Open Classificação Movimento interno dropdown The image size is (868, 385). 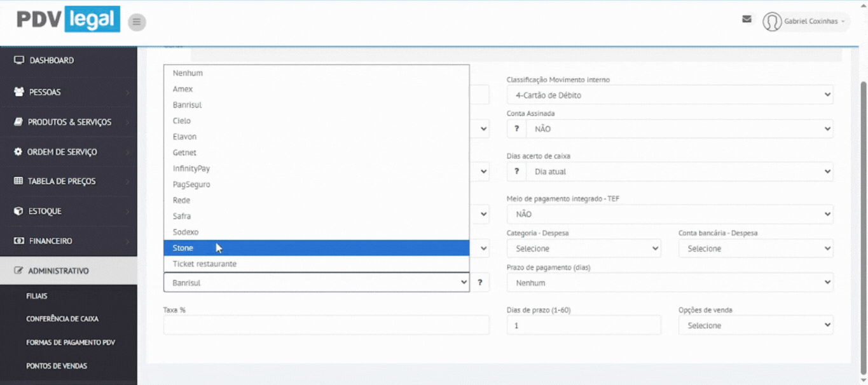point(670,95)
